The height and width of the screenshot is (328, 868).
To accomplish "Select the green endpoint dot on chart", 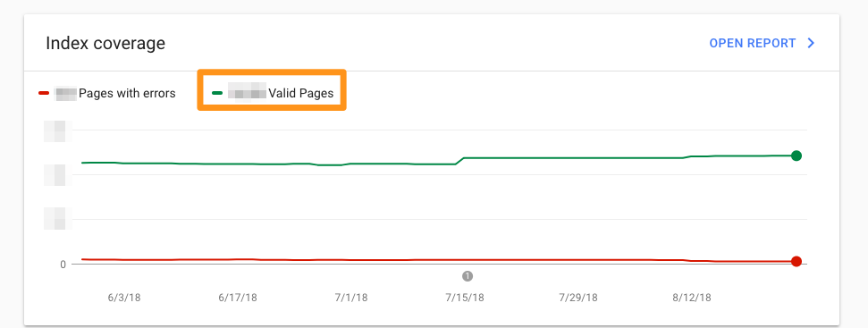I will pyautogui.click(x=796, y=156).
